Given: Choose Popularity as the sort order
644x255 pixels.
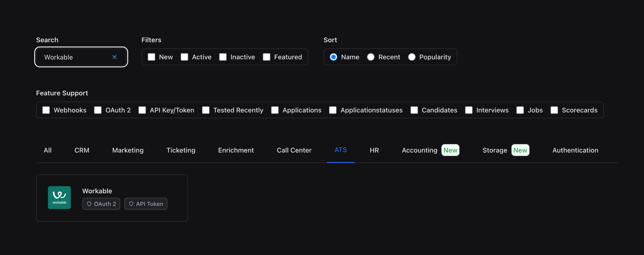Looking at the screenshot, I should [x=412, y=57].
